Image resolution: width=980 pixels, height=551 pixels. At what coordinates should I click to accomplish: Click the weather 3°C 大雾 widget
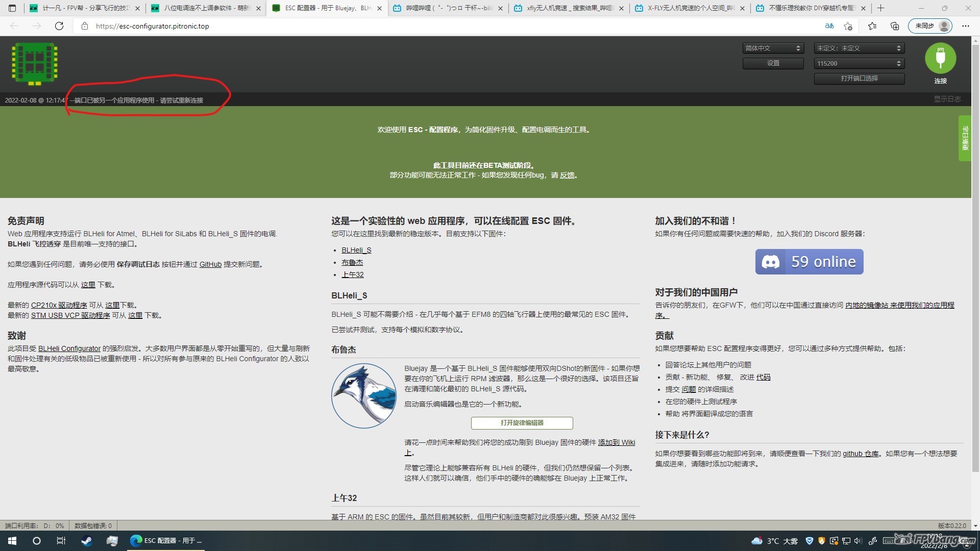point(775,541)
